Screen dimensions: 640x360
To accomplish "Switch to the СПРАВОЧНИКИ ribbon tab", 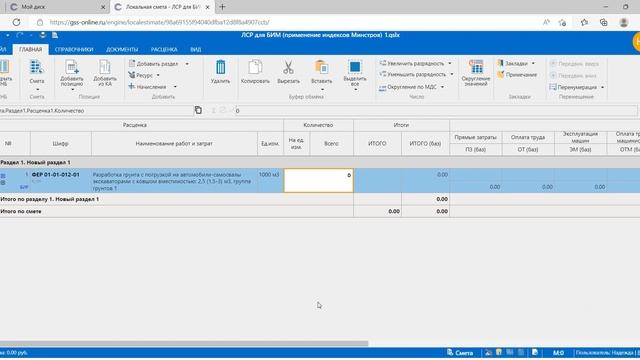I will coord(74,49).
